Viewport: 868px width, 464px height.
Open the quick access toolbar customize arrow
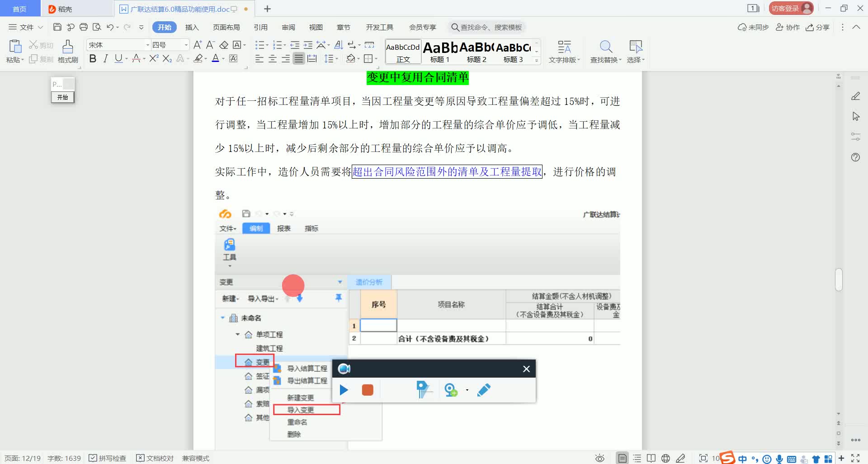[141, 27]
